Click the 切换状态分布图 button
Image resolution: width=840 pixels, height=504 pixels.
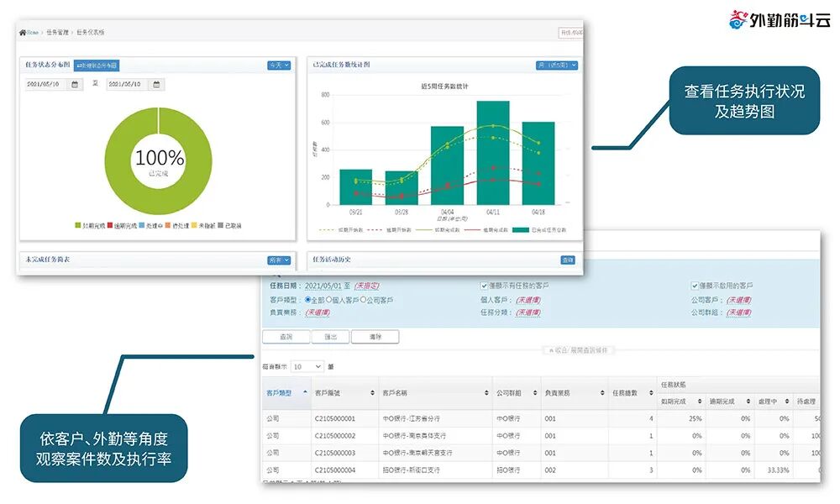[97, 66]
